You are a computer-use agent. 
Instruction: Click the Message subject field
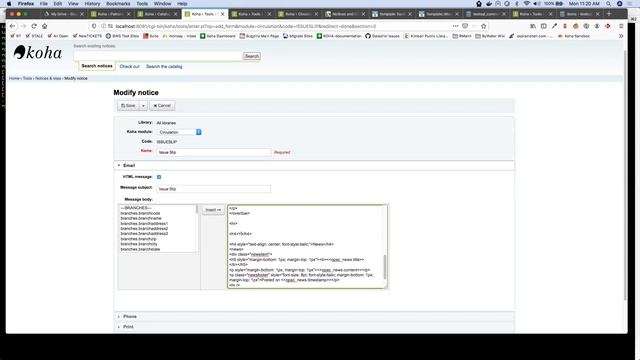(214, 189)
